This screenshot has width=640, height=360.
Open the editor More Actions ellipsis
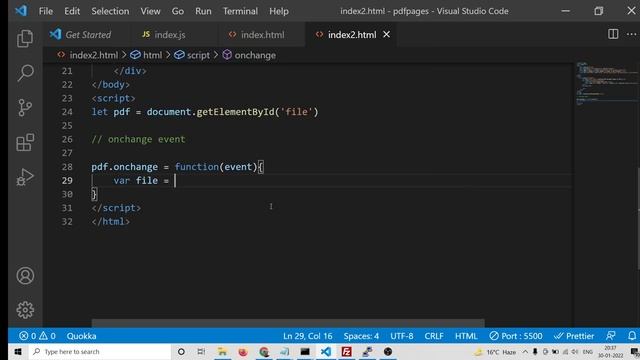click(x=631, y=34)
